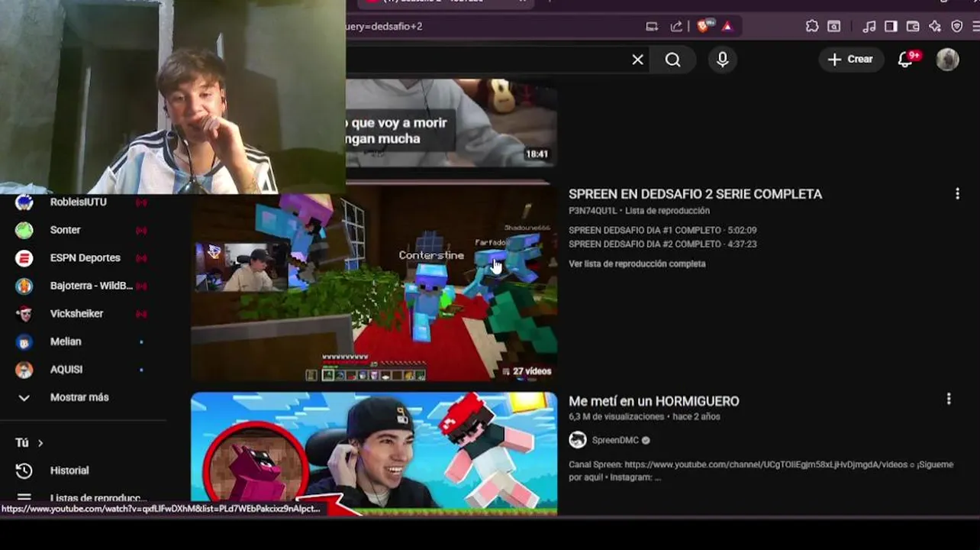
Task: Open Me metí en un HORMIGUERO title
Action: click(654, 401)
